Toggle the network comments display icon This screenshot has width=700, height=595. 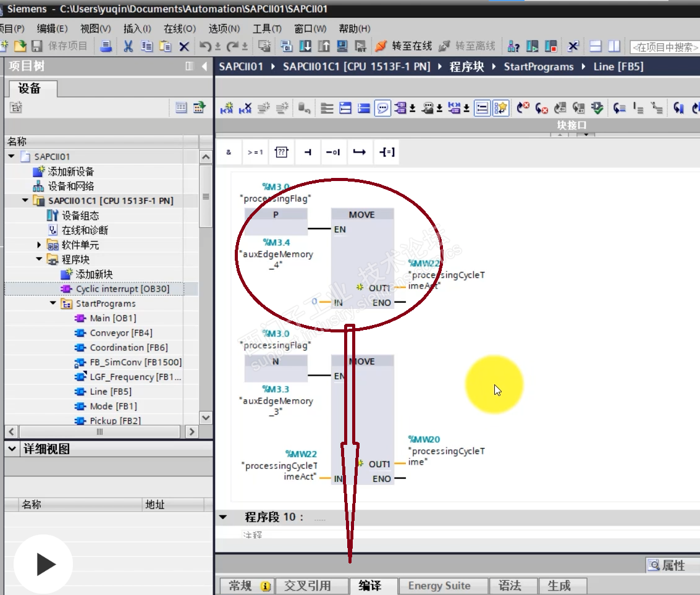[383, 109]
